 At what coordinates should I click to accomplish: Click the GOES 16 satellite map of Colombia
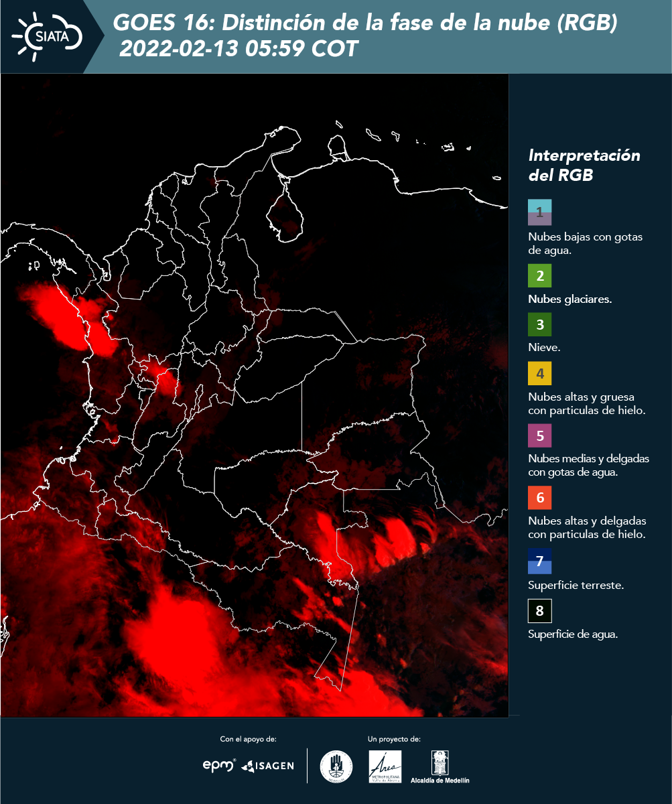click(255, 395)
